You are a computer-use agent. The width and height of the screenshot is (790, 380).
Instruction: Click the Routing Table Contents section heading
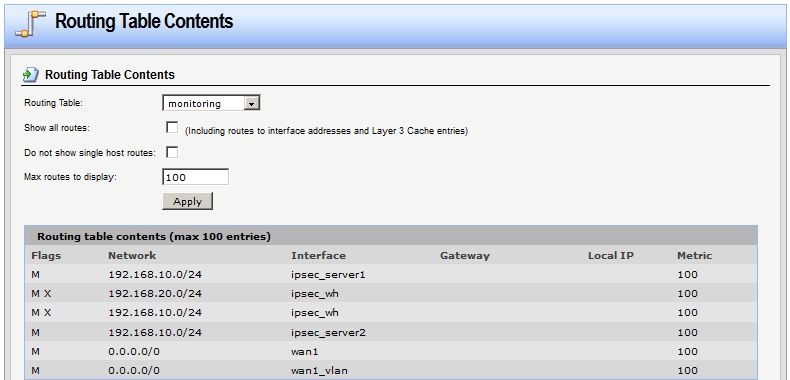click(110, 75)
